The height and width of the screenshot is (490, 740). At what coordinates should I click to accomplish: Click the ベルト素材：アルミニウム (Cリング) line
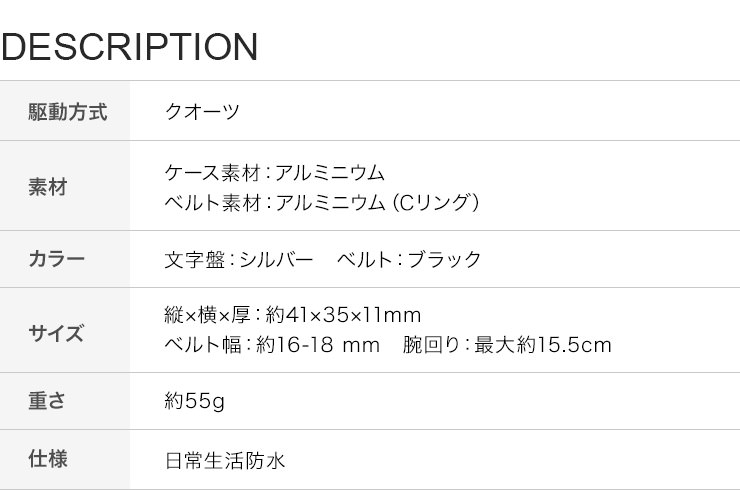[322, 203]
